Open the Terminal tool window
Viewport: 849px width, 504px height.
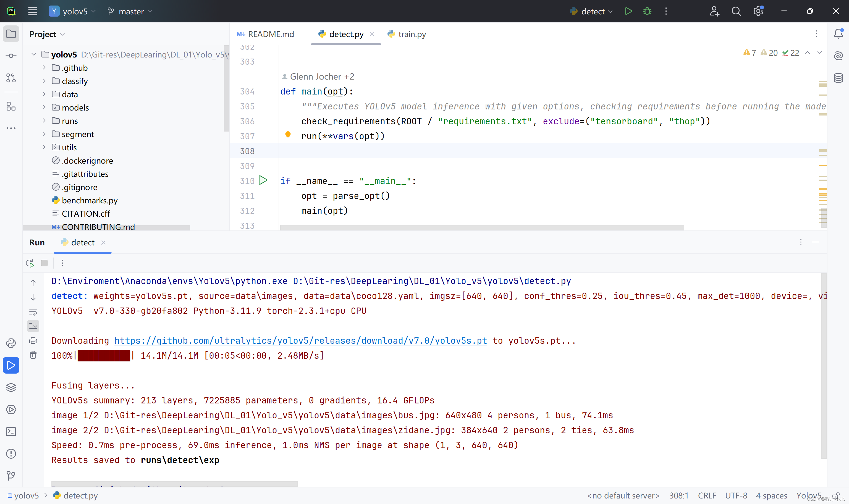(11, 431)
